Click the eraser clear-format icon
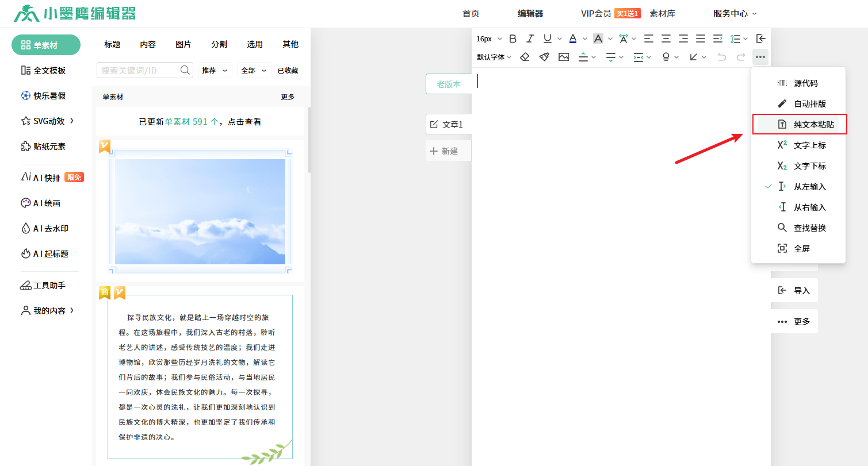Screen dimensions: 868x466 pos(525,57)
